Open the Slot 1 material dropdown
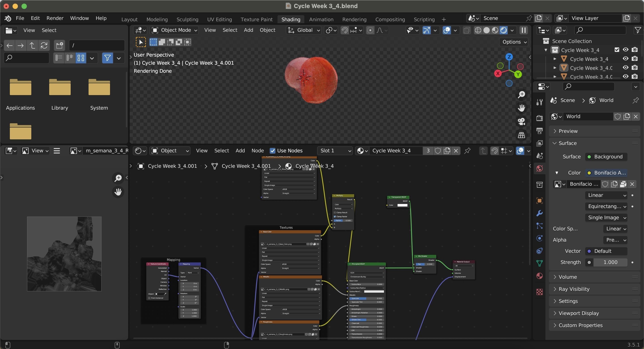This screenshot has width=644, height=349. [335, 151]
